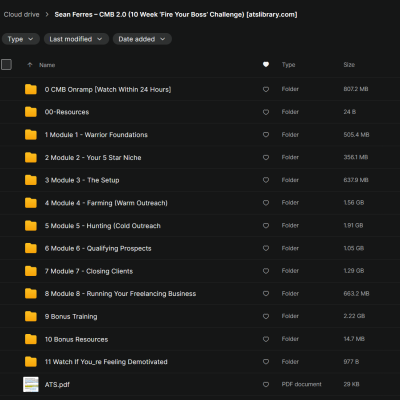400x400 pixels.
Task: Favourite the 11 Watch If Demotivated folder
Action: click(266, 362)
